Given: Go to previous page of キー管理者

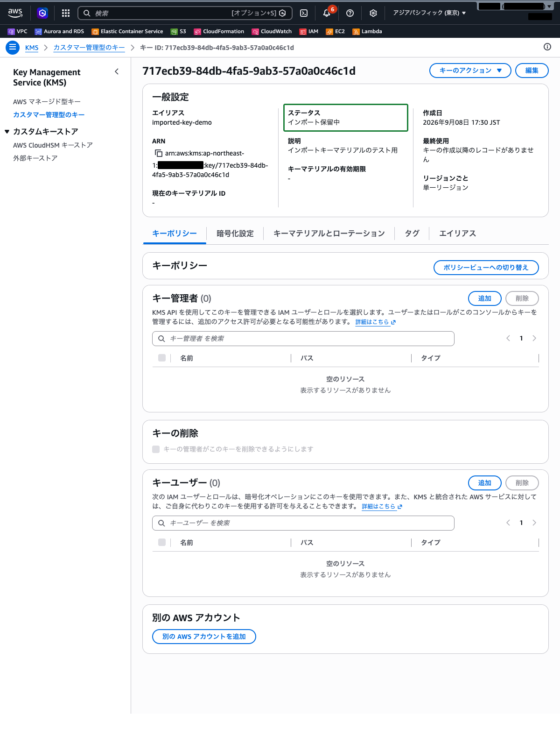Looking at the screenshot, I should [508, 338].
